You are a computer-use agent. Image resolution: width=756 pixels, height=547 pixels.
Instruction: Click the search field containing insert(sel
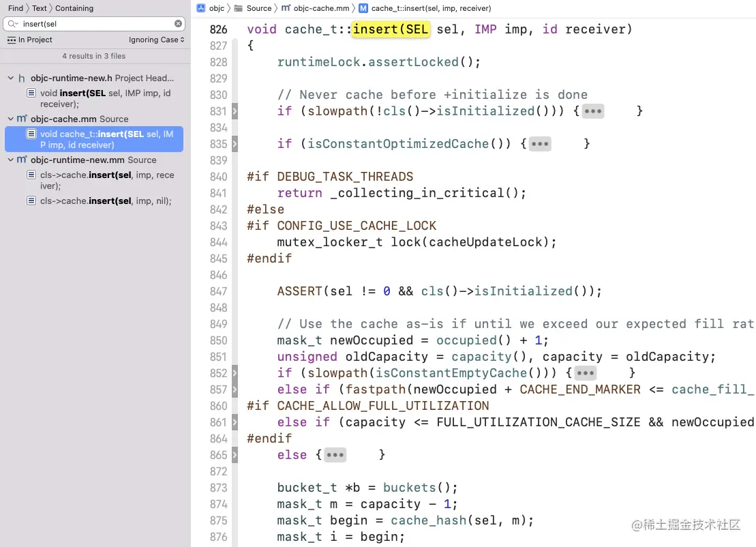coord(94,24)
